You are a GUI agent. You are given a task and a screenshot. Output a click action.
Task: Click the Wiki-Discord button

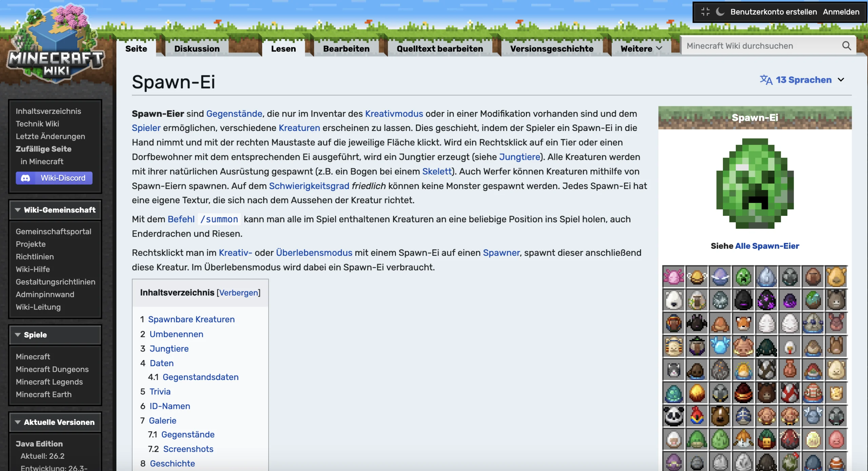coord(54,178)
